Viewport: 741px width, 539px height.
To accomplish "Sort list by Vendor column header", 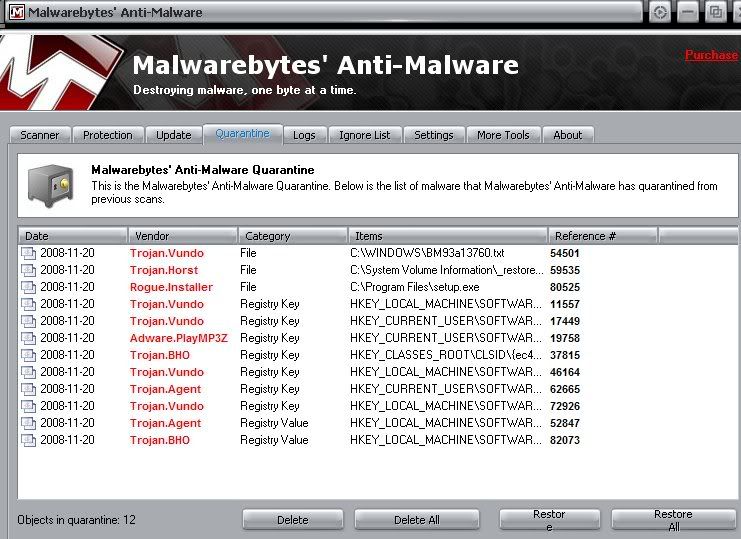I will 182,236.
